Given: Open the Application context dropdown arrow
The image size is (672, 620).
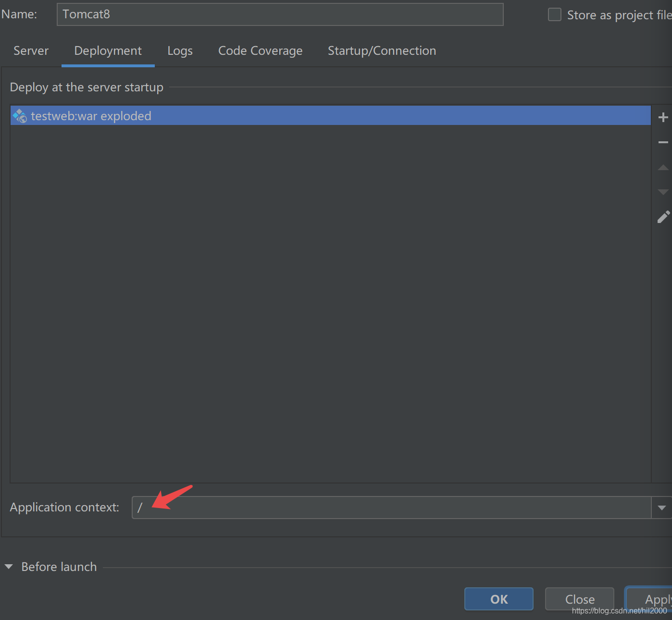Looking at the screenshot, I should coord(661,508).
